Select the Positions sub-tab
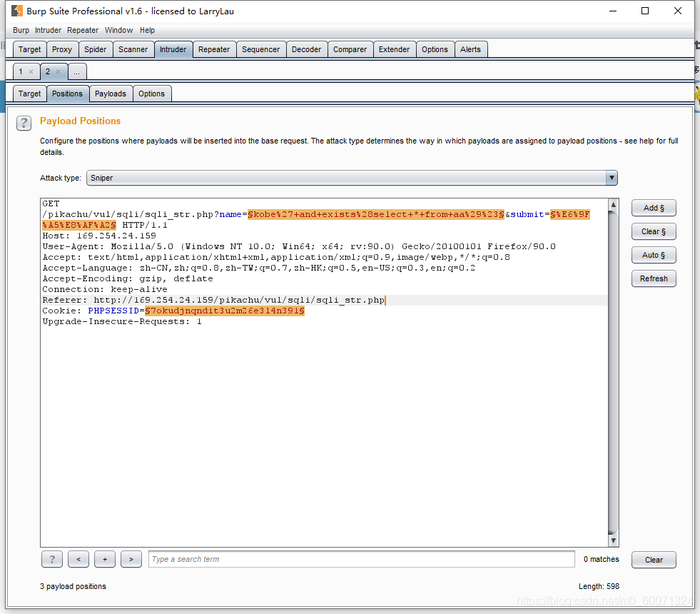This screenshot has height=614, width=700. (x=67, y=94)
